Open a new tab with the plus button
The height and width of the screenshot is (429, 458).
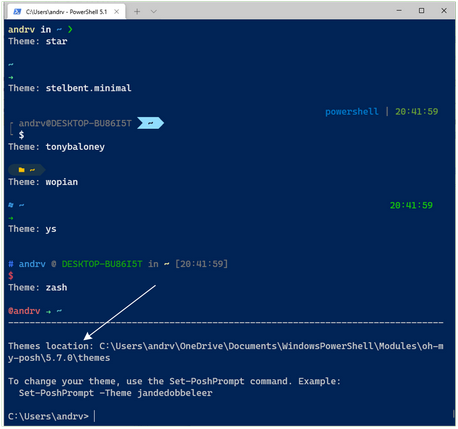(137, 11)
